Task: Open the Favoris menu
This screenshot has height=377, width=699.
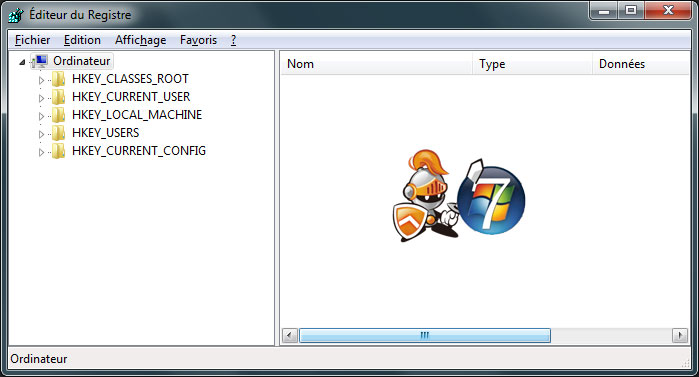Action: (198, 40)
